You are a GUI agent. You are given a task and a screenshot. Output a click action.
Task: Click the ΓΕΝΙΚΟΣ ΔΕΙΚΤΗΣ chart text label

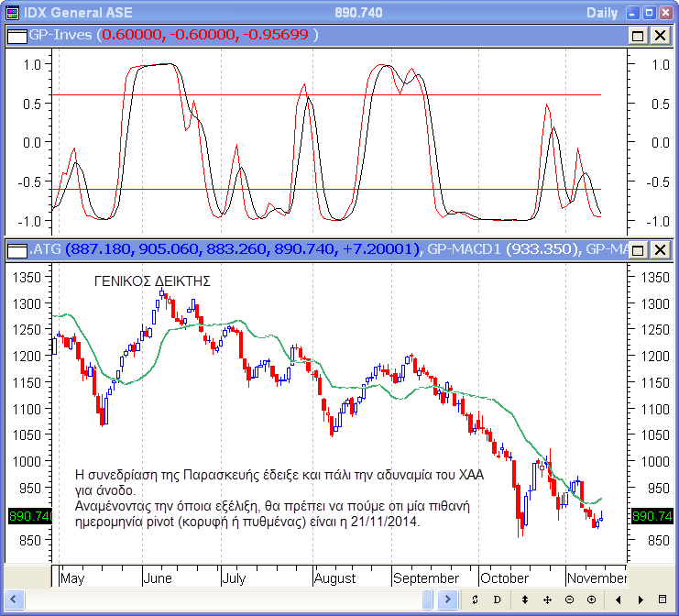pos(152,281)
